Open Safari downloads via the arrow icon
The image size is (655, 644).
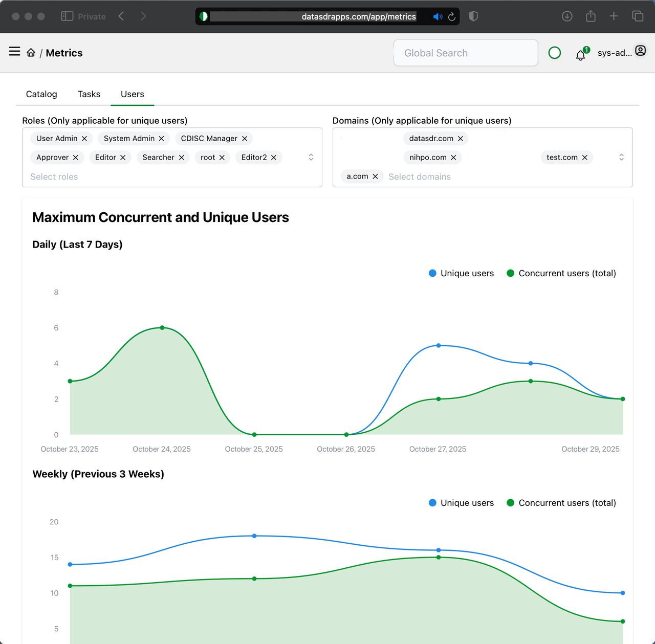click(567, 16)
